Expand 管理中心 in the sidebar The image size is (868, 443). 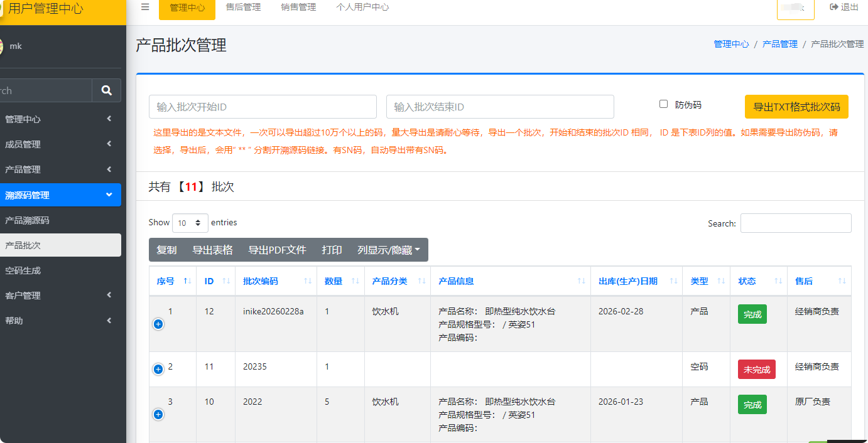60,119
